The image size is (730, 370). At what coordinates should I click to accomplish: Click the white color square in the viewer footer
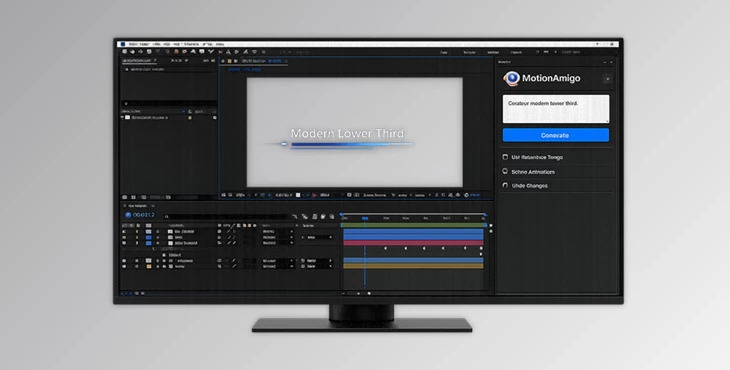pyautogui.click(x=298, y=195)
